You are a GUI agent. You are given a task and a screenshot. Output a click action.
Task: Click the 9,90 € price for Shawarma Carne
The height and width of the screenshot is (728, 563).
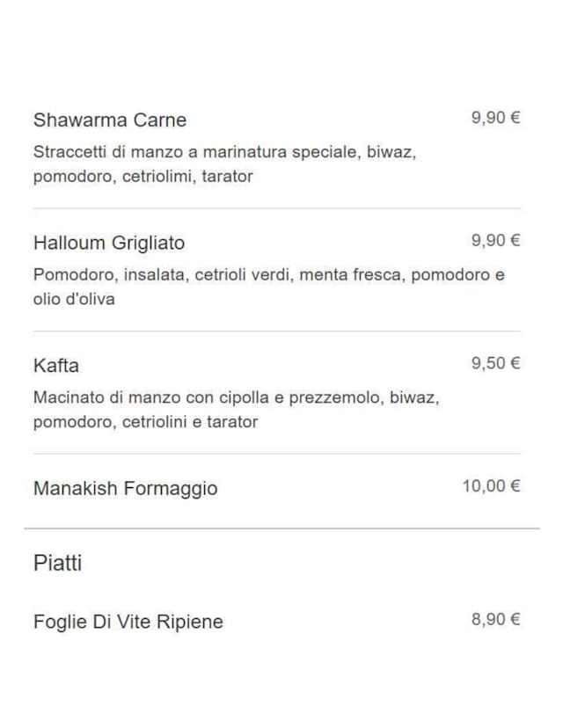pos(496,118)
